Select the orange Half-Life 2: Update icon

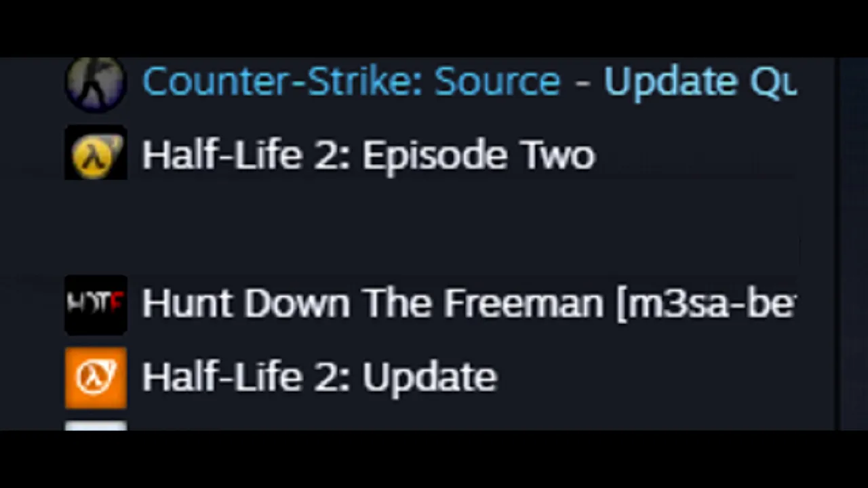[96, 378]
